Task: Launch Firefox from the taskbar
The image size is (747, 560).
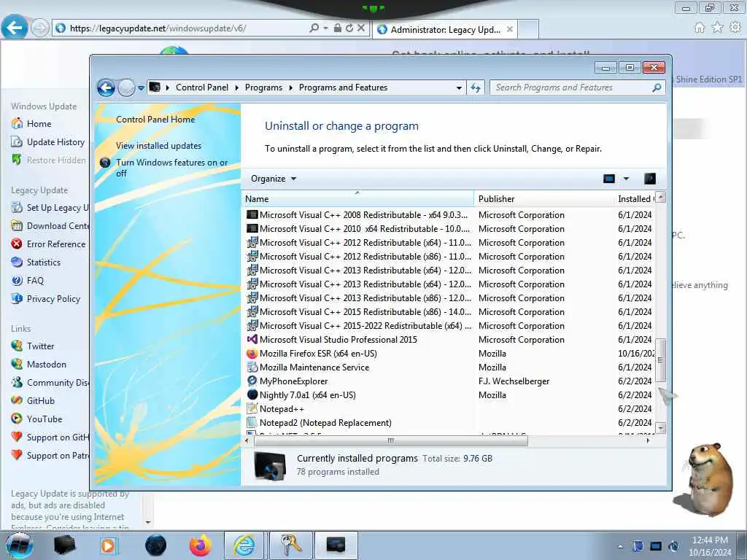Action: click(200, 545)
